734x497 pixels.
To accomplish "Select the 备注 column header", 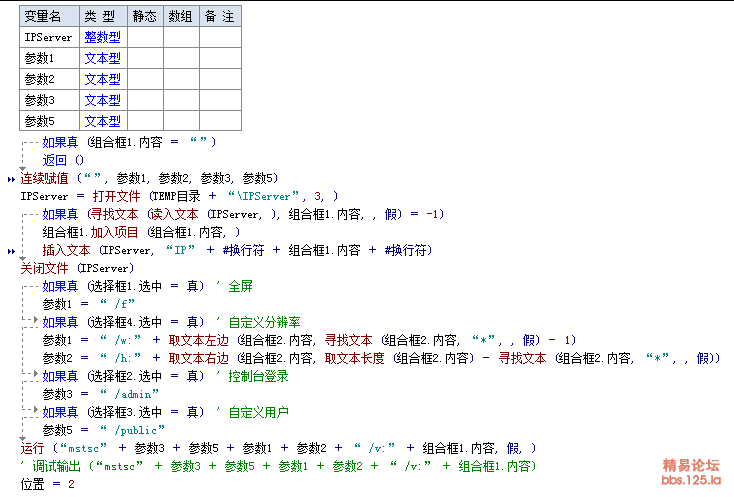I will tap(220, 16).
